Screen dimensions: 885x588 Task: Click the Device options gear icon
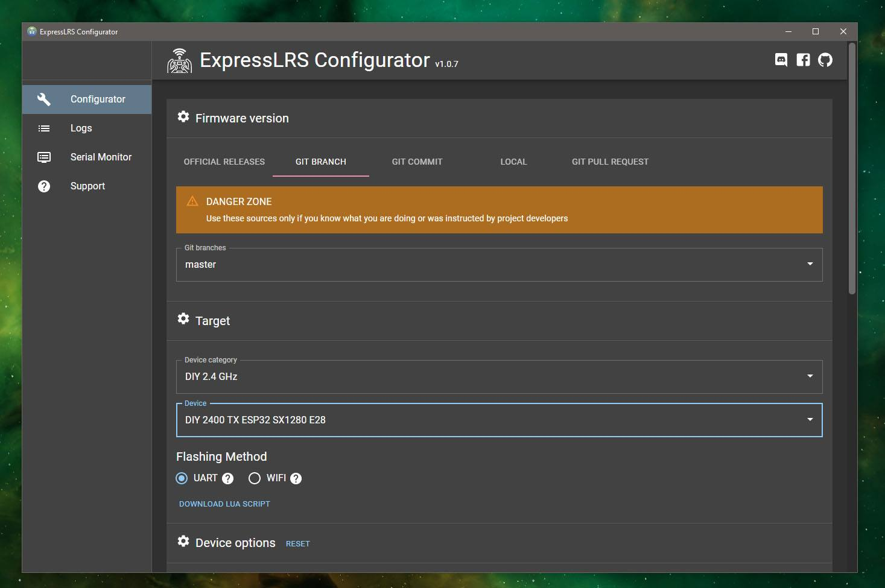click(183, 542)
